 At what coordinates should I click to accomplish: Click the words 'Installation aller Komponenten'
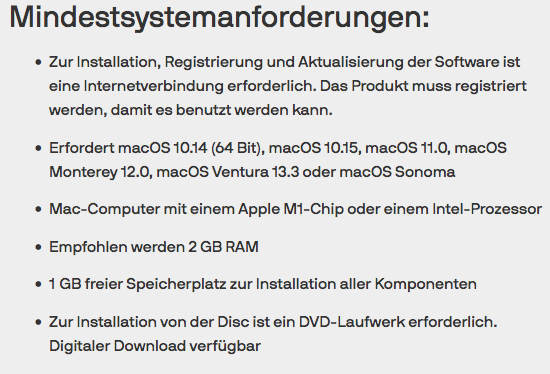(366, 284)
